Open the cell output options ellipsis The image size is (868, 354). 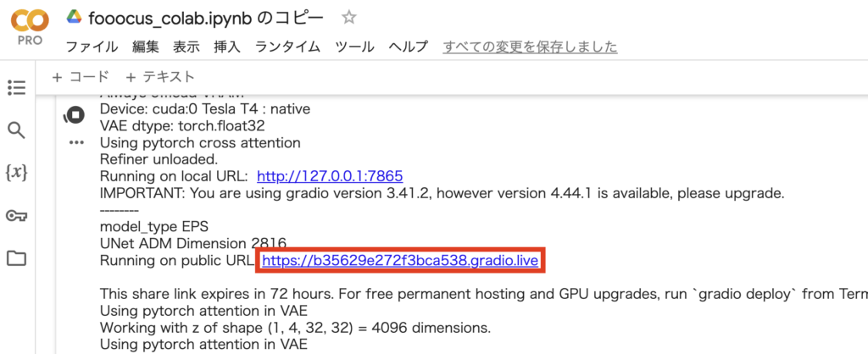[x=77, y=142]
